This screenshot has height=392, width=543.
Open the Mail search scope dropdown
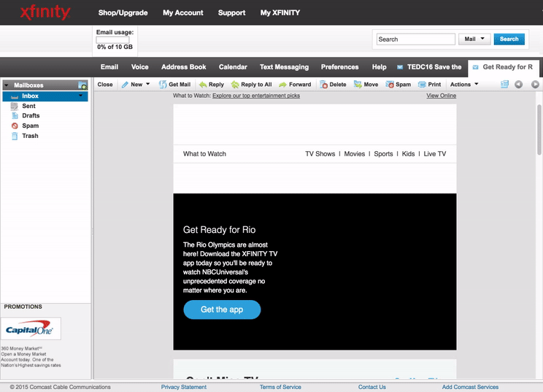(x=474, y=39)
